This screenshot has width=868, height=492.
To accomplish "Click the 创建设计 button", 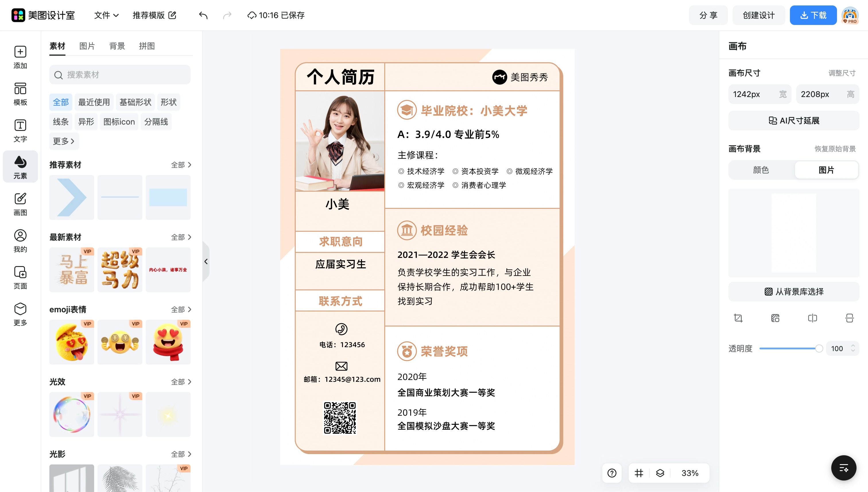I will (x=759, y=15).
